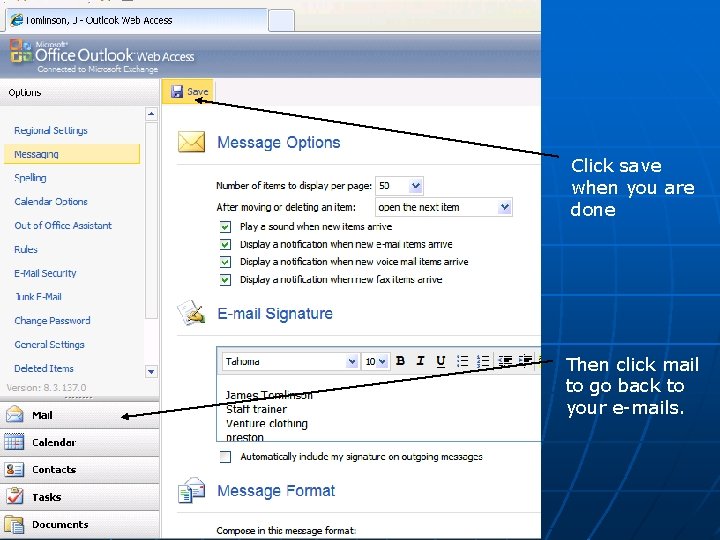
Task: Click inside the signature text area
Action: click(x=379, y=409)
